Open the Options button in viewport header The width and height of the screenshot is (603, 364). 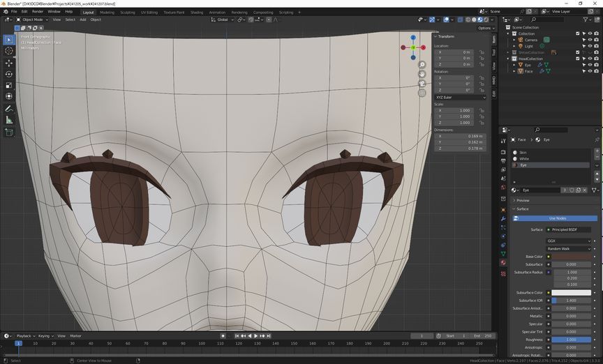click(x=485, y=28)
